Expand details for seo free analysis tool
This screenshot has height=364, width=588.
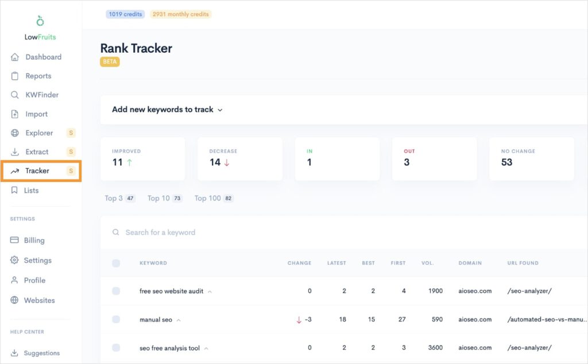207,348
